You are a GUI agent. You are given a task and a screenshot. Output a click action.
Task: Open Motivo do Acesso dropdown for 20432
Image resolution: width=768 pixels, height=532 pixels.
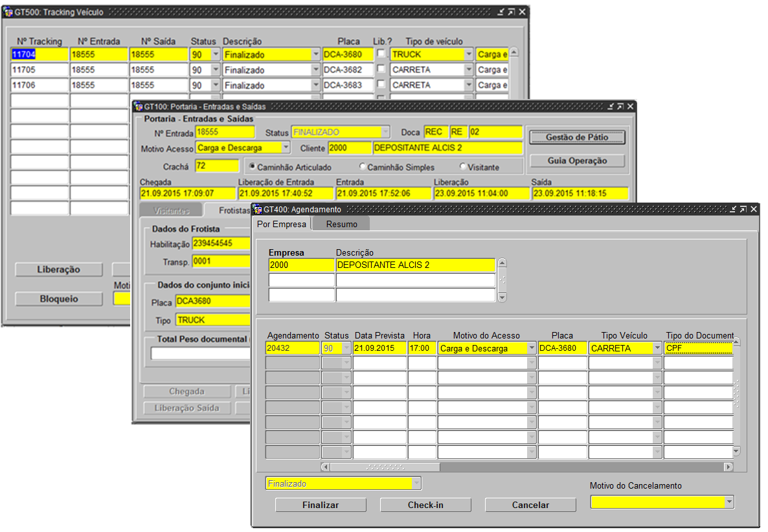pyautogui.click(x=532, y=348)
